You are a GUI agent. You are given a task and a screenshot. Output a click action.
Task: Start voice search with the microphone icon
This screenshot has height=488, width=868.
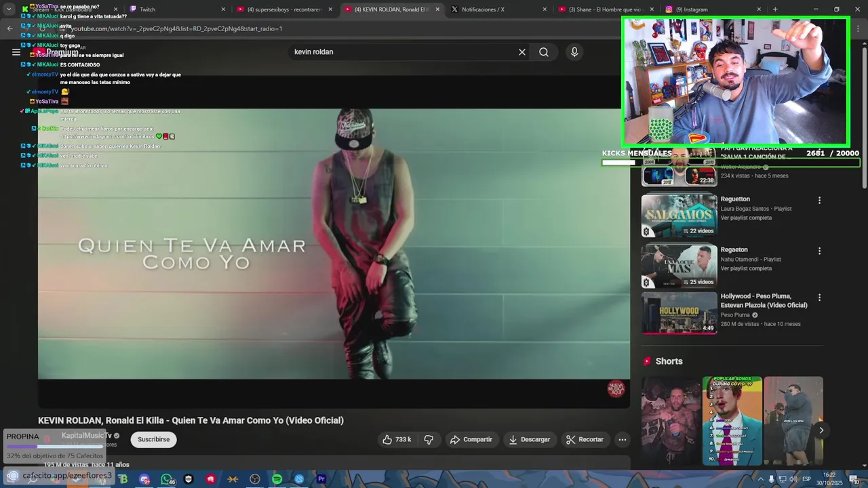[x=574, y=52]
